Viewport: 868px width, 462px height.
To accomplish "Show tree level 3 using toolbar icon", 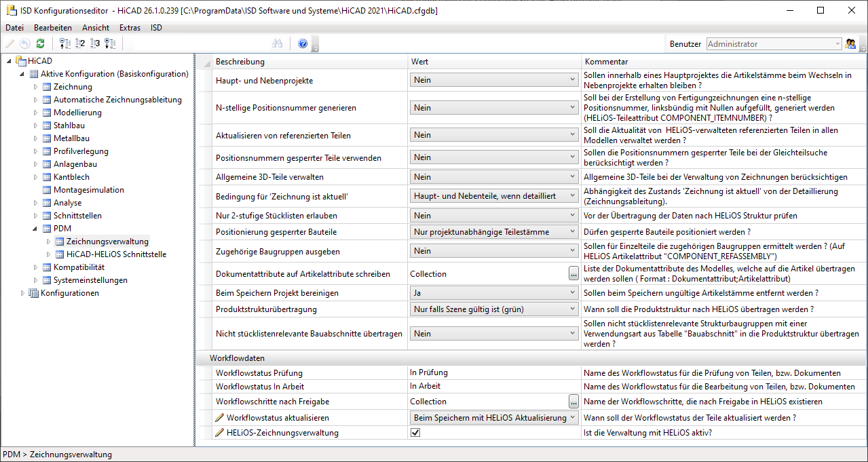I will 96,44.
